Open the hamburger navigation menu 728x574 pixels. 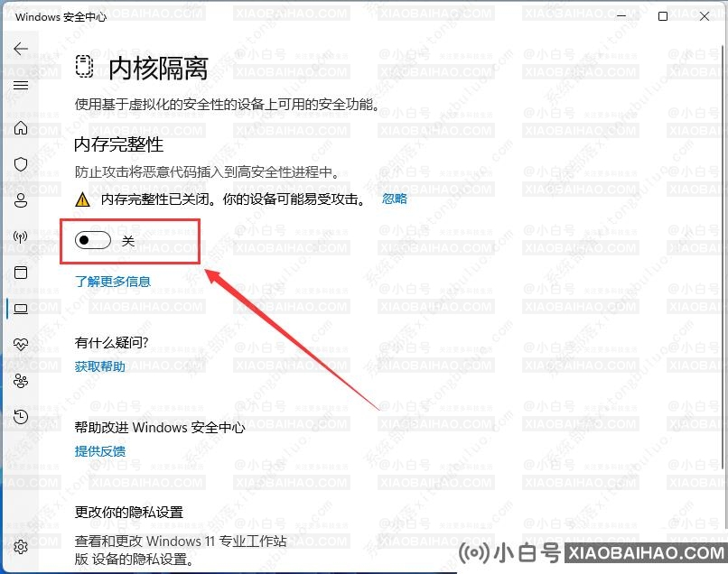21,86
